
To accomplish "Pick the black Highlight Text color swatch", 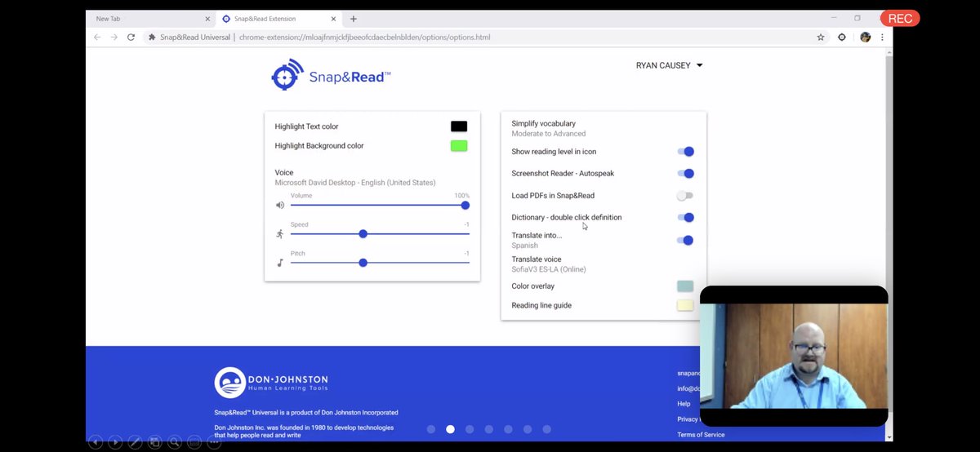I will [x=459, y=126].
